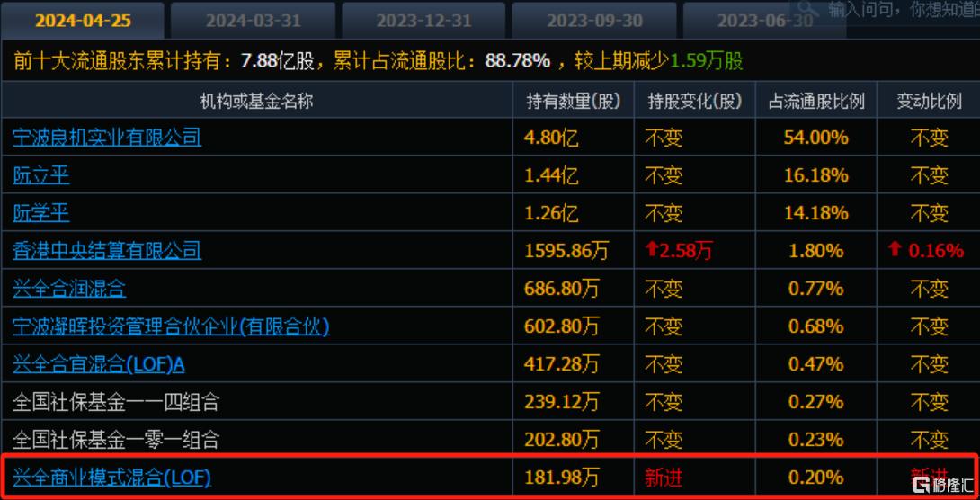Open the 2023-12-31 report tab
980x500 pixels.
point(423,21)
